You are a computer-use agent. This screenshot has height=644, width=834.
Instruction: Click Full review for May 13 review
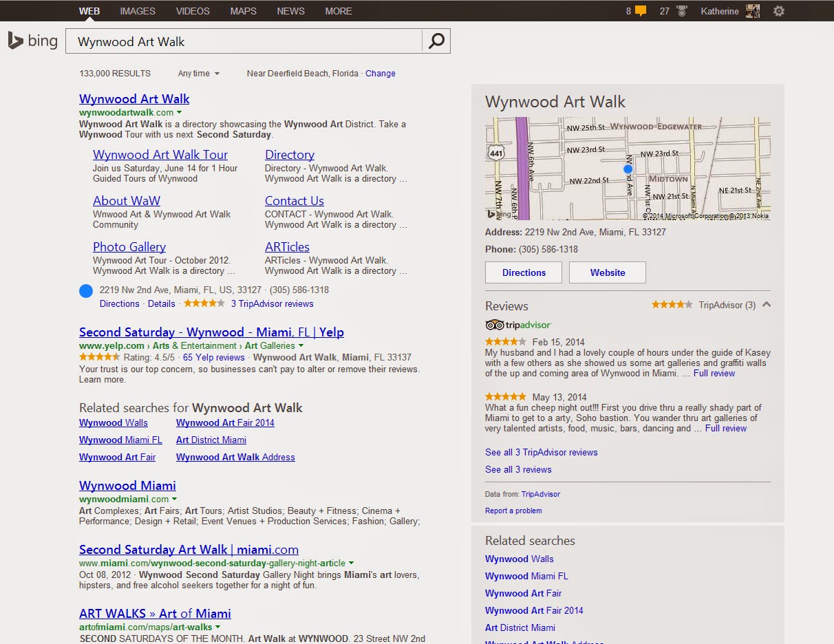click(x=726, y=429)
